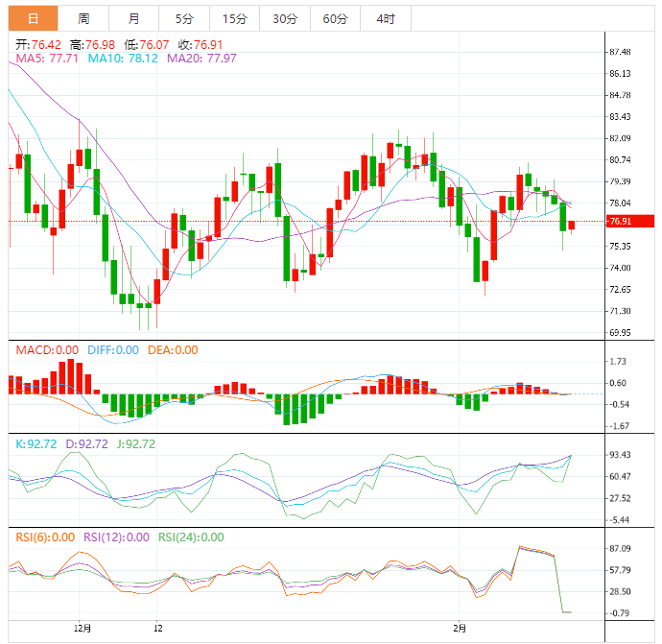The width and height of the screenshot is (662, 644).
Task: Open the 月 monthly chart tab
Action: (133, 19)
